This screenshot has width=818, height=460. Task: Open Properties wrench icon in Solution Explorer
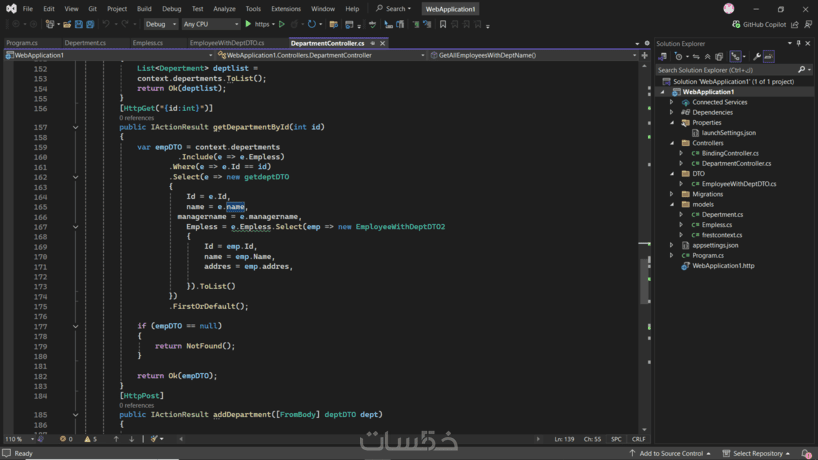pyautogui.click(x=756, y=57)
